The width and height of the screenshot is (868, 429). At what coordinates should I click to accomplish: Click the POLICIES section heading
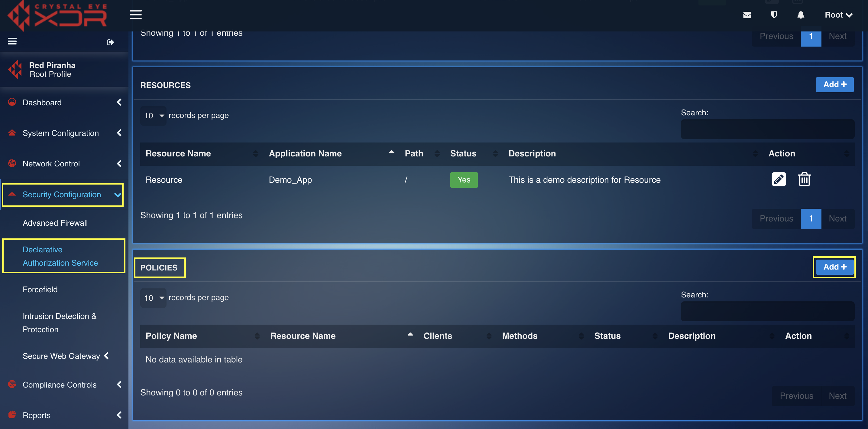[x=159, y=267]
